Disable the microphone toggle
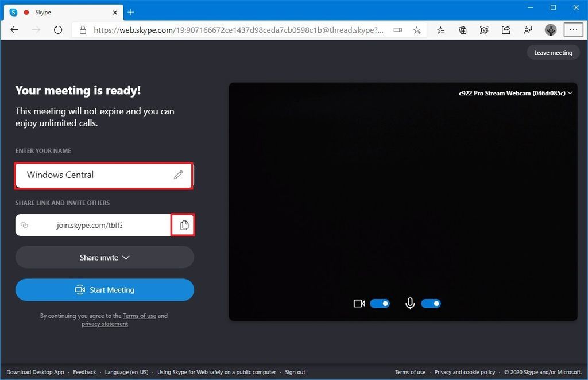The width and height of the screenshot is (588, 380). click(x=431, y=303)
